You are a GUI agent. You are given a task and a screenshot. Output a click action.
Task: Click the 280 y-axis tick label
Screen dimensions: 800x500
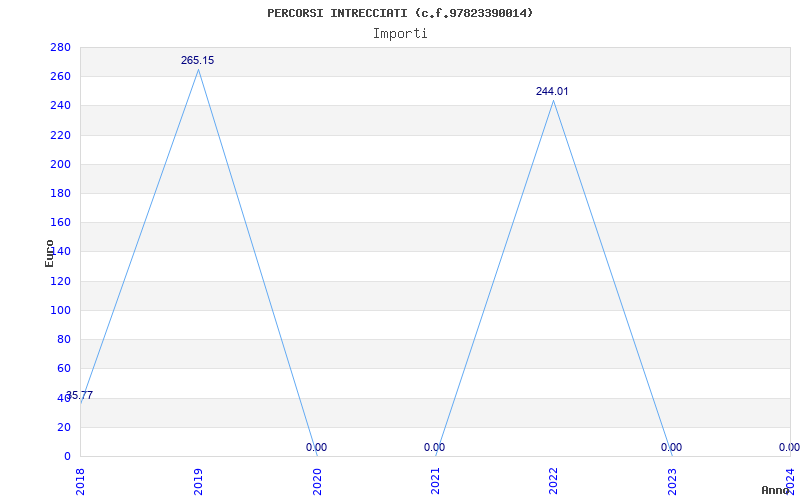(60, 47)
